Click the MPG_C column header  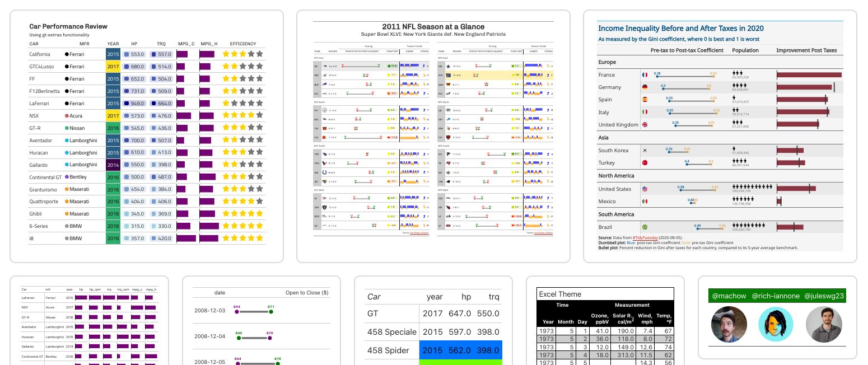click(186, 44)
